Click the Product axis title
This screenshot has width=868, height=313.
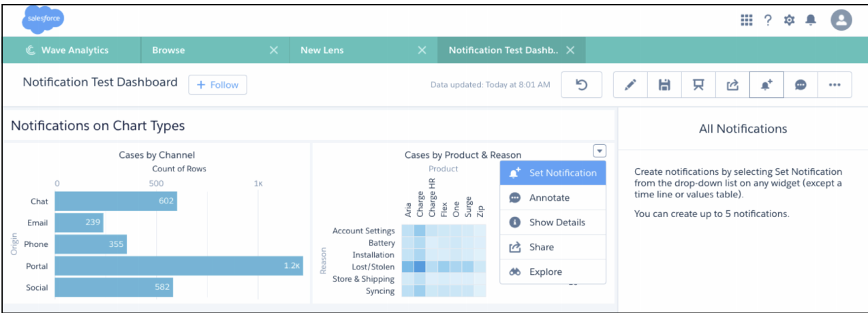click(444, 169)
